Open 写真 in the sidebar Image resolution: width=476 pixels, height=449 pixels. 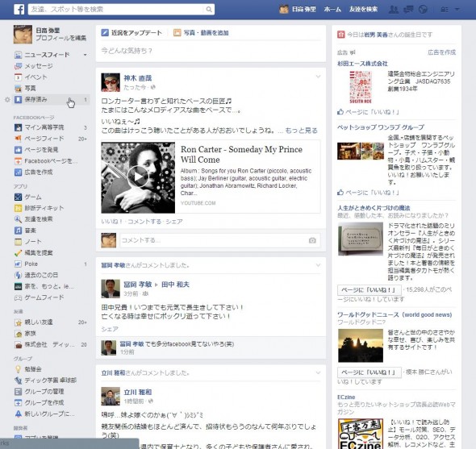[30, 89]
